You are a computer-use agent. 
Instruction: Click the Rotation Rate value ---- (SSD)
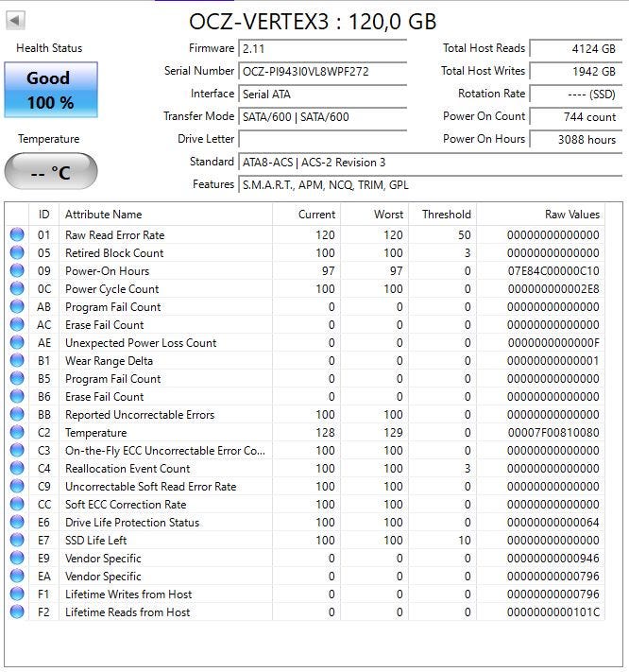coord(575,94)
